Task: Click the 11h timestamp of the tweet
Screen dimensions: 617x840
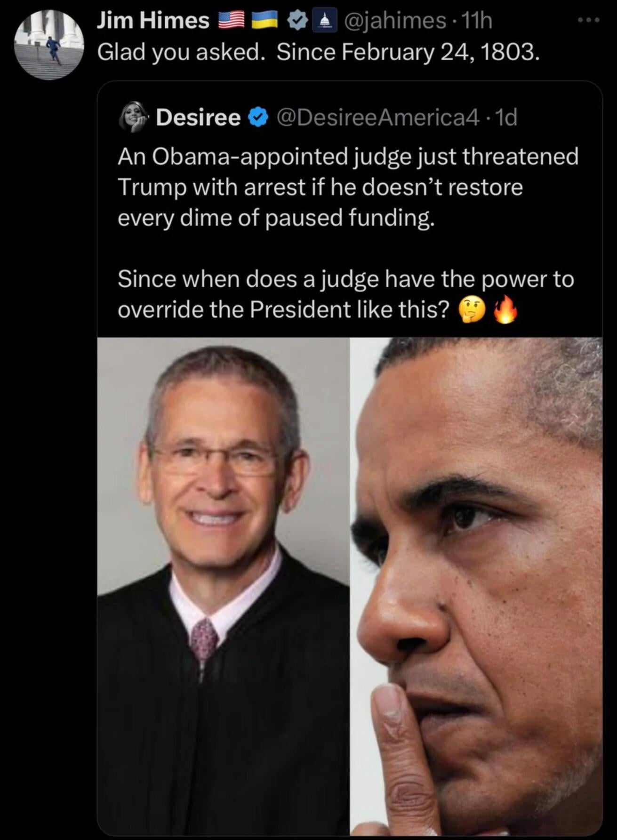Action: (477, 21)
